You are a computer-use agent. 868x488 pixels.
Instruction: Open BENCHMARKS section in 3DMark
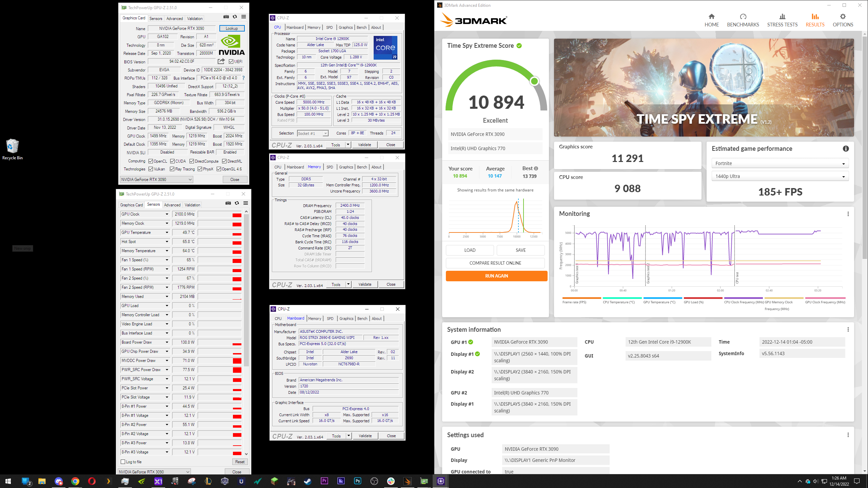tap(743, 20)
